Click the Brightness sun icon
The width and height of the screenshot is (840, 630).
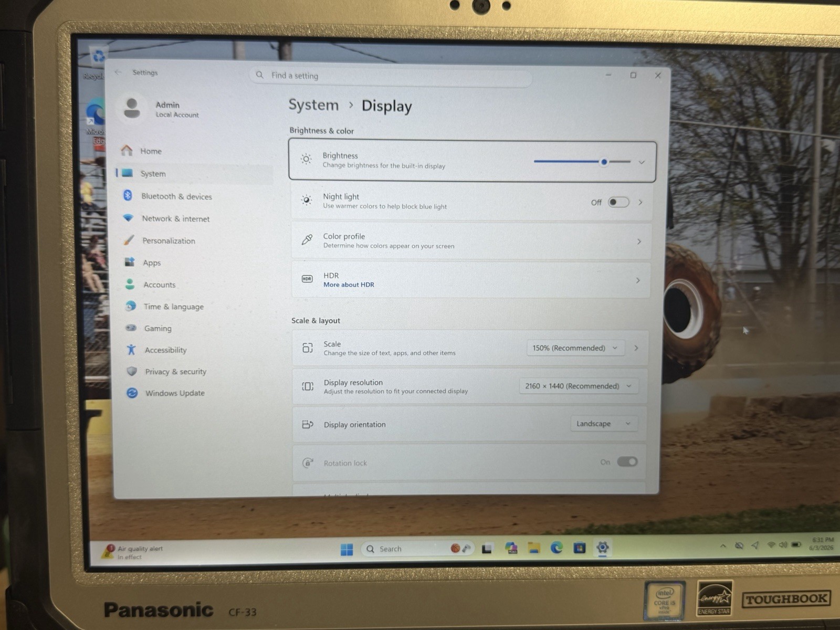pos(306,159)
